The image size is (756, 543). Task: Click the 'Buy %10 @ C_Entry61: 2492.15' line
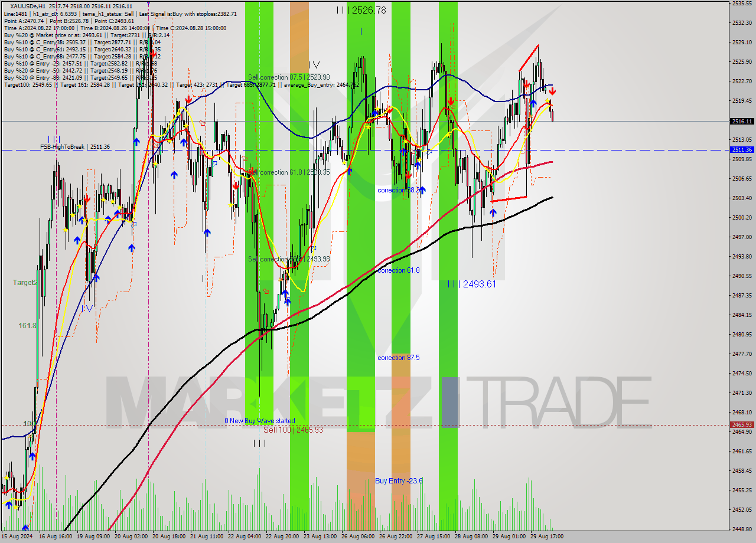tap(82, 49)
